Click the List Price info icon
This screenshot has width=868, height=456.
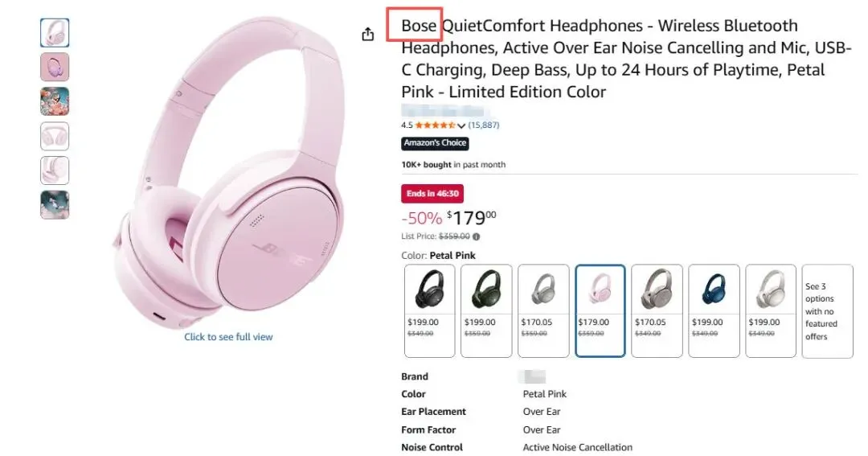[477, 236]
